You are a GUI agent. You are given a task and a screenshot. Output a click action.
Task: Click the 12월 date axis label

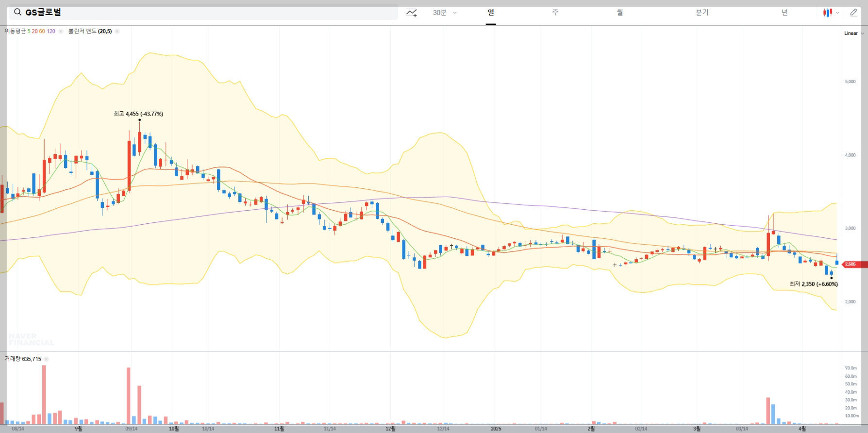(x=390, y=429)
